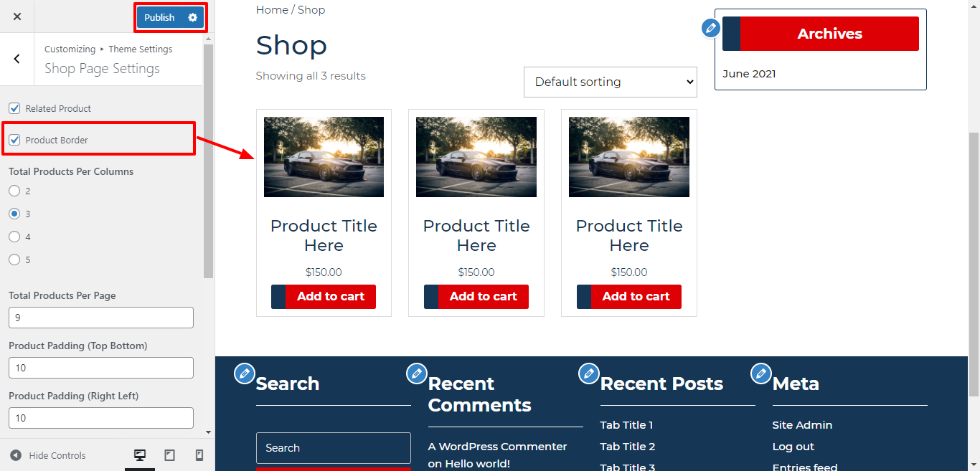Click the edit pencil on the Search widget
980x471 pixels.
(245, 374)
